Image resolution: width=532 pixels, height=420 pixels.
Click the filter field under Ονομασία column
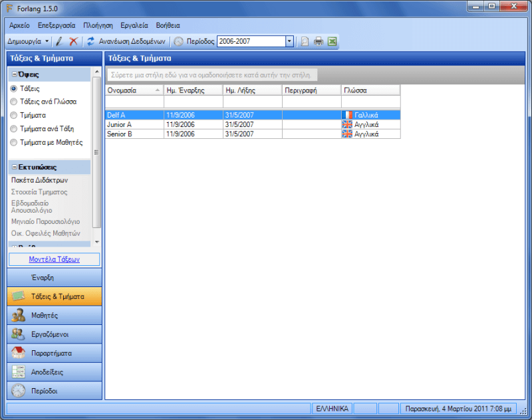(x=134, y=102)
